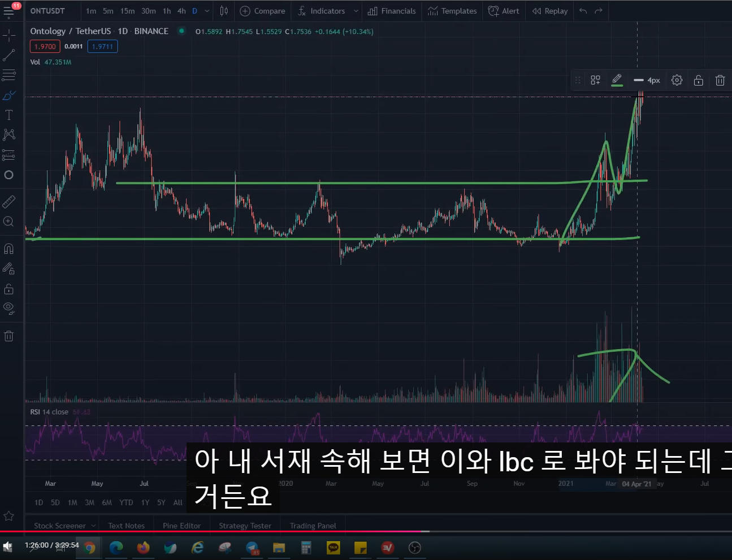Remove drawings using the left toolbar trash icon
Screen dimensions: 732x560
[x=9, y=336]
